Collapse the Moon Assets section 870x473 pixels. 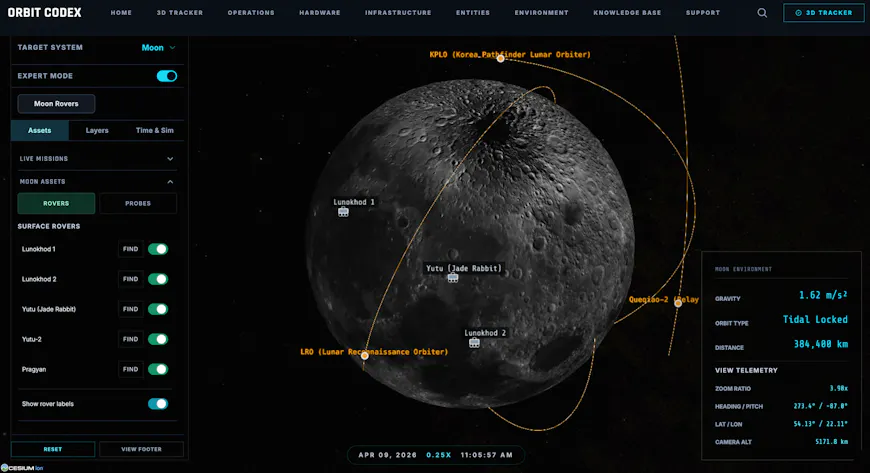(97, 182)
